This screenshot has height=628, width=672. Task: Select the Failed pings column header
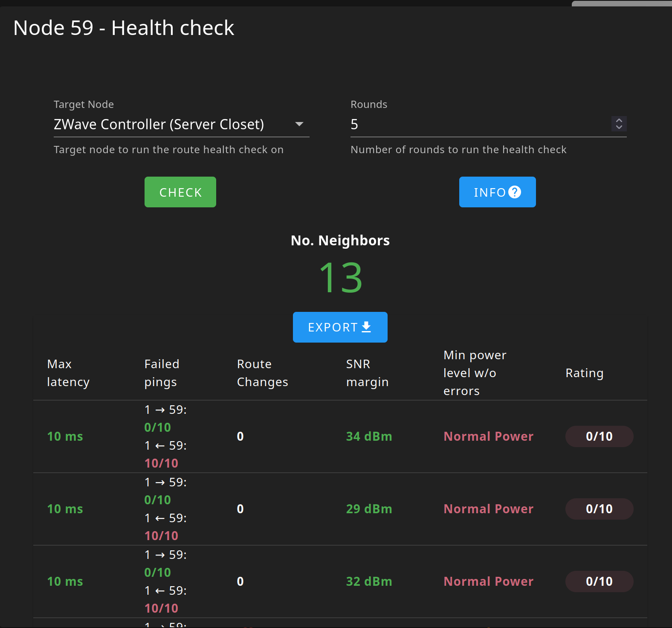pyautogui.click(x=162, y=373)
